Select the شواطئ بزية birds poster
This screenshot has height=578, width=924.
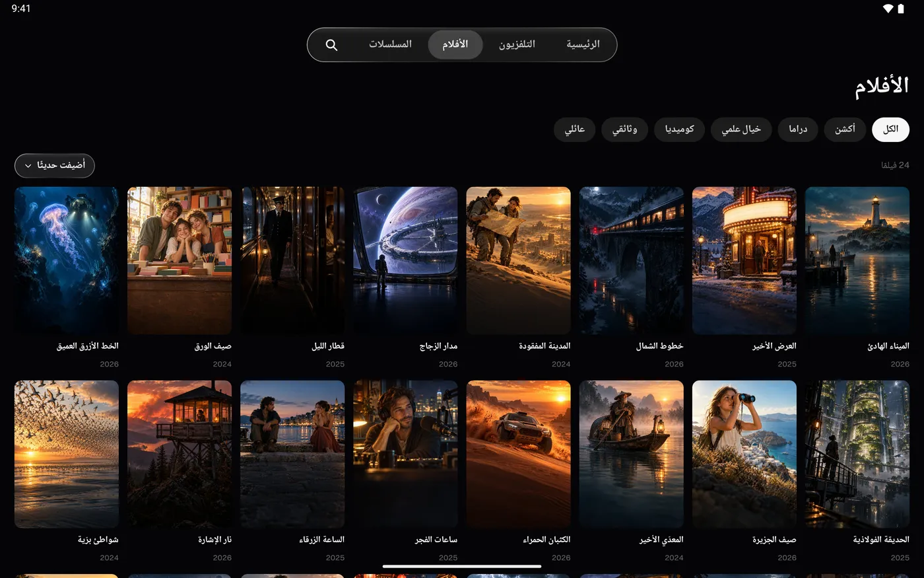67,454
